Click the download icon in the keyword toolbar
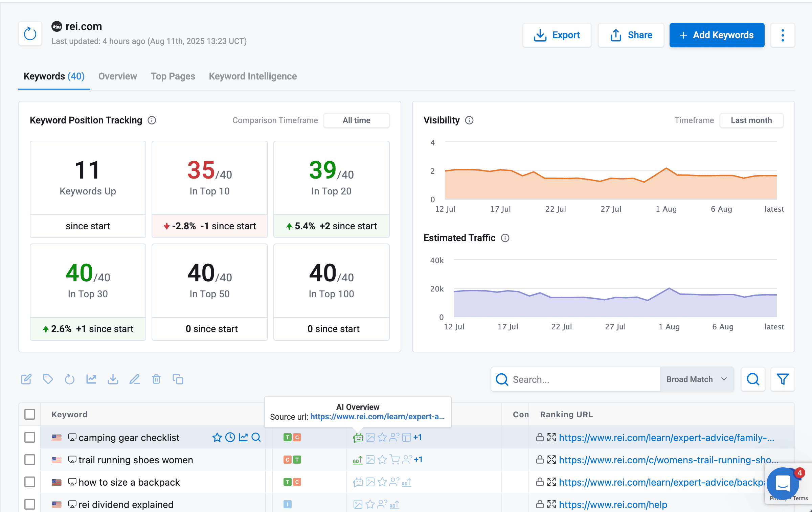Viewport: 812px width, 512px height. (x=113, y=379)
